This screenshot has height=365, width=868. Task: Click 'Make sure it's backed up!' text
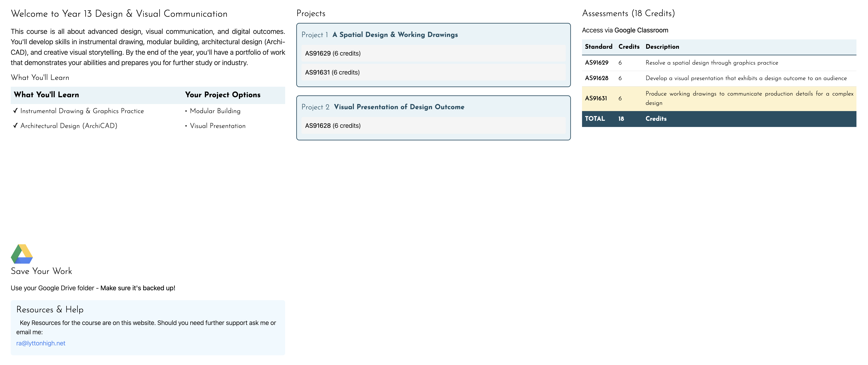click(x=138, y=288)
